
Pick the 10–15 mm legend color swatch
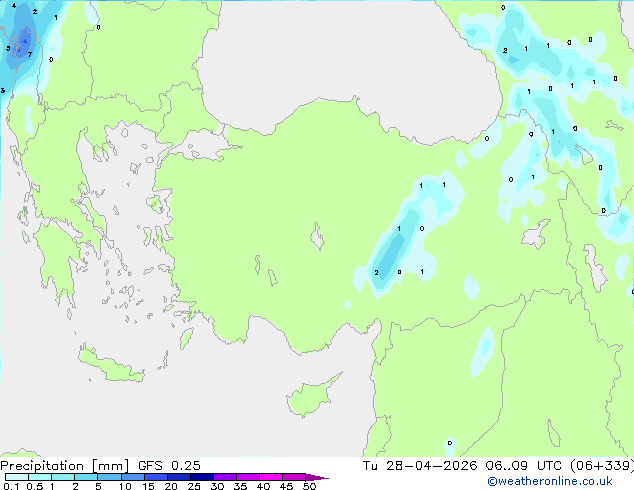pyautogui.click(x=132, y=477)
